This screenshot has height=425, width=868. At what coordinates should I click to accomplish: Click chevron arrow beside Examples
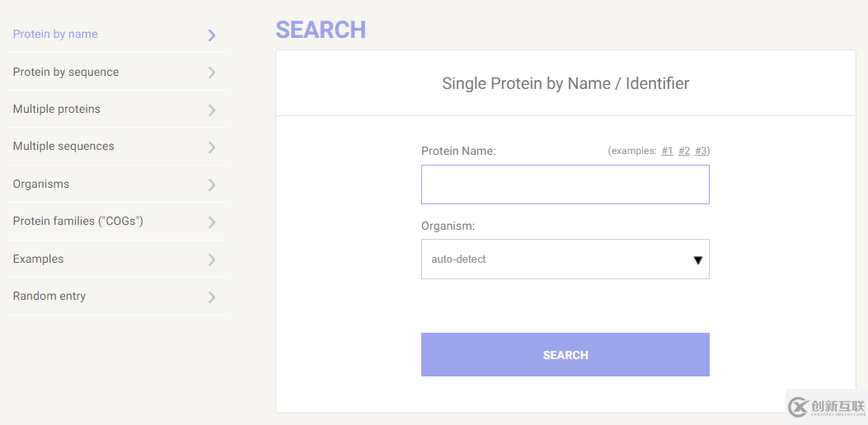point(212,260)
